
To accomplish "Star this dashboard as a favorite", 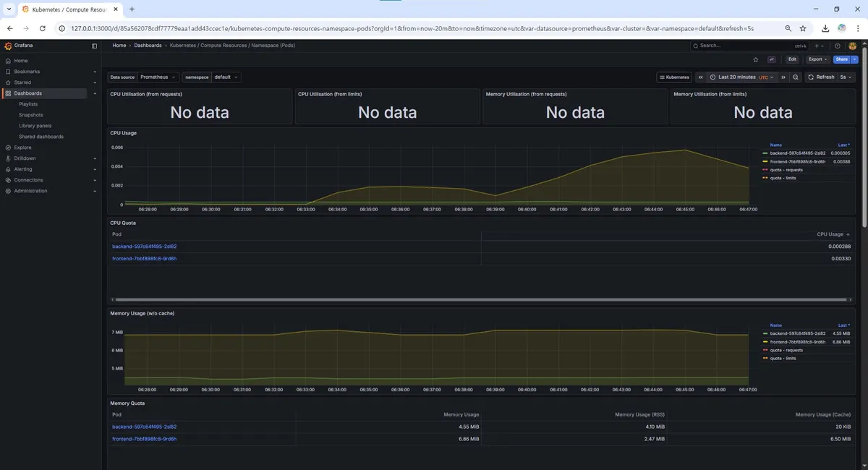I will 756,59.
